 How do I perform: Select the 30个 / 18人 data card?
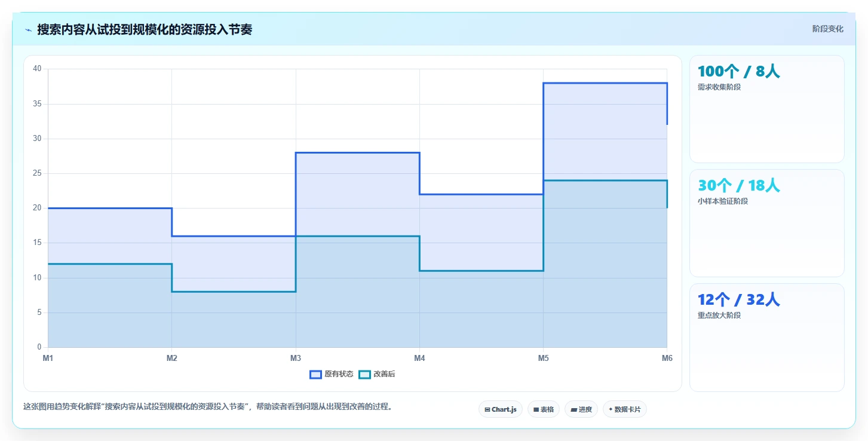coord(767,223)
